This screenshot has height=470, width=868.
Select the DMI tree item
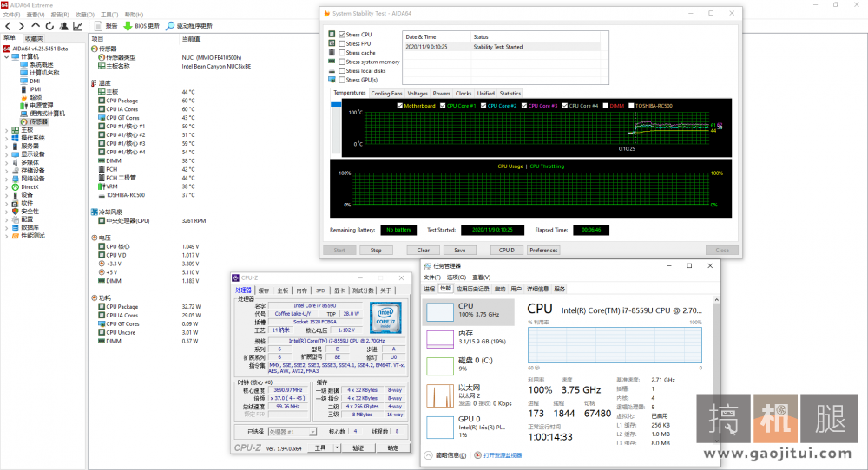30,82
